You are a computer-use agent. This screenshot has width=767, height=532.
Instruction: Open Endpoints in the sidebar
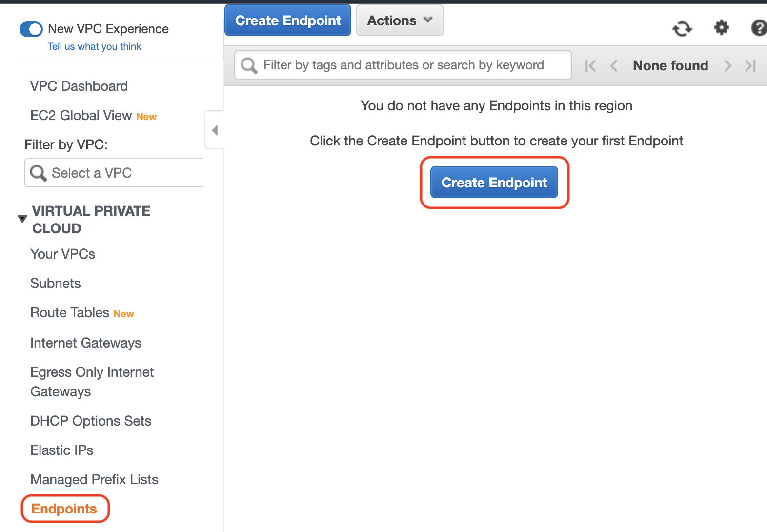point(64,509)
